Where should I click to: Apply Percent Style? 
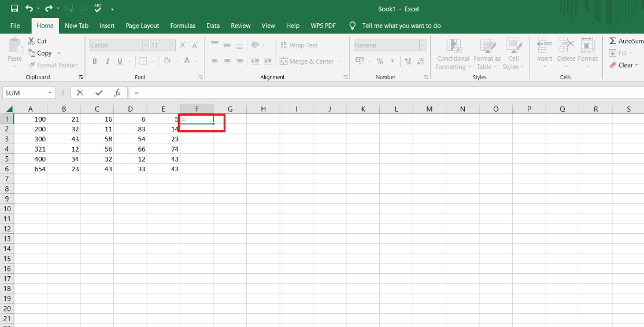click(380, 61)
